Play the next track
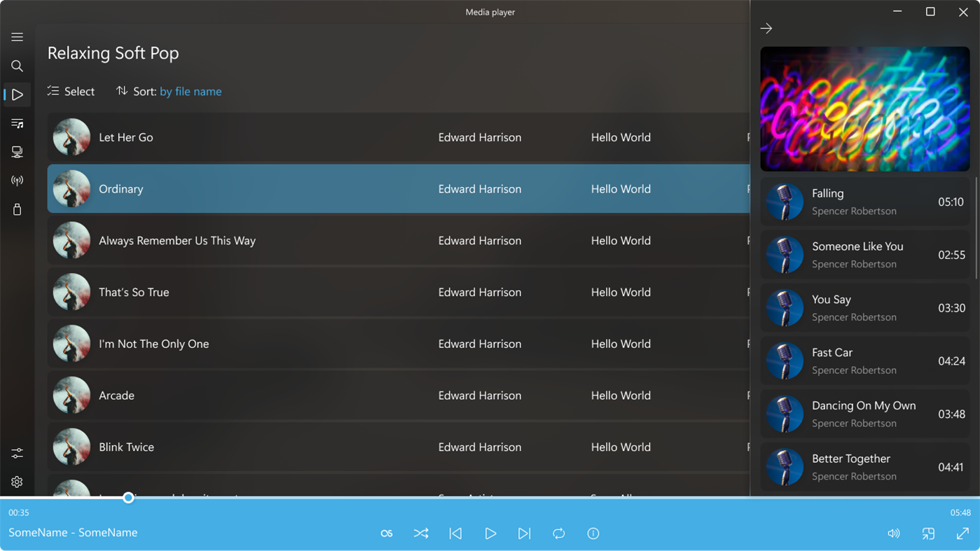This screenshot has width=980, height=551. point(525,533)
